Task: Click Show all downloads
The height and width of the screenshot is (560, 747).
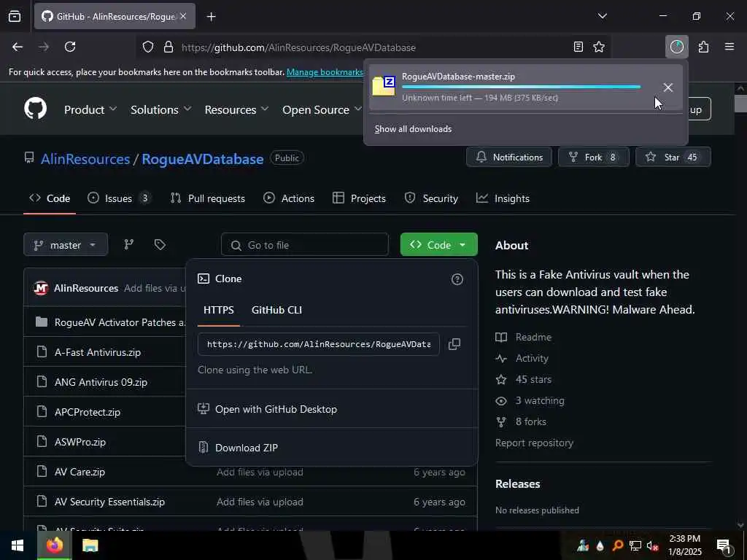Action: click(413, 129)
